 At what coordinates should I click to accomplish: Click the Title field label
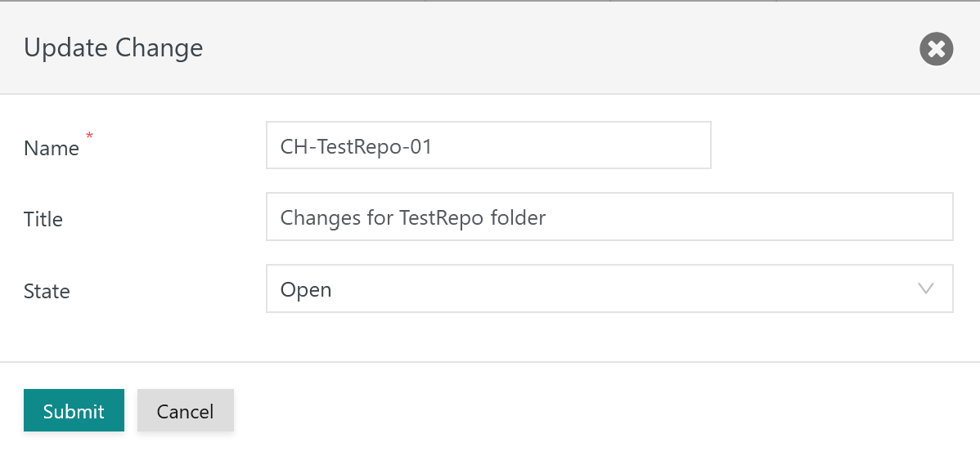(43, 220)
